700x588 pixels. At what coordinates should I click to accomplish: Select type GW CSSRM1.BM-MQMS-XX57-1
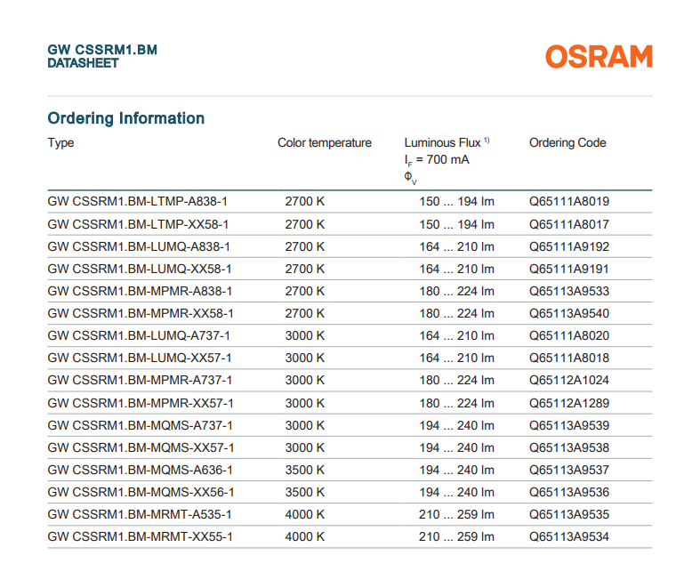pos(141,447)
